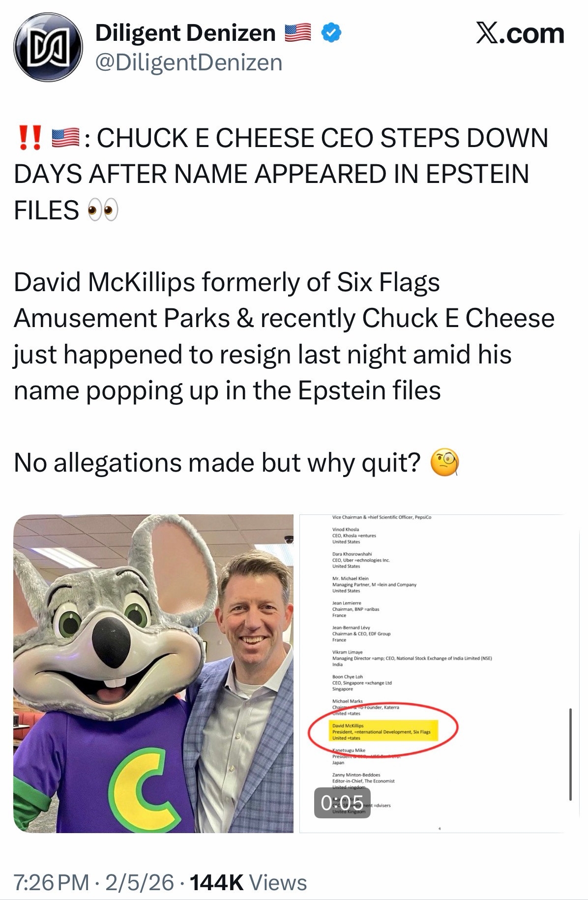Click the X.com logo watermark
The height and width of the screenshot is (900, 588).
520,33
